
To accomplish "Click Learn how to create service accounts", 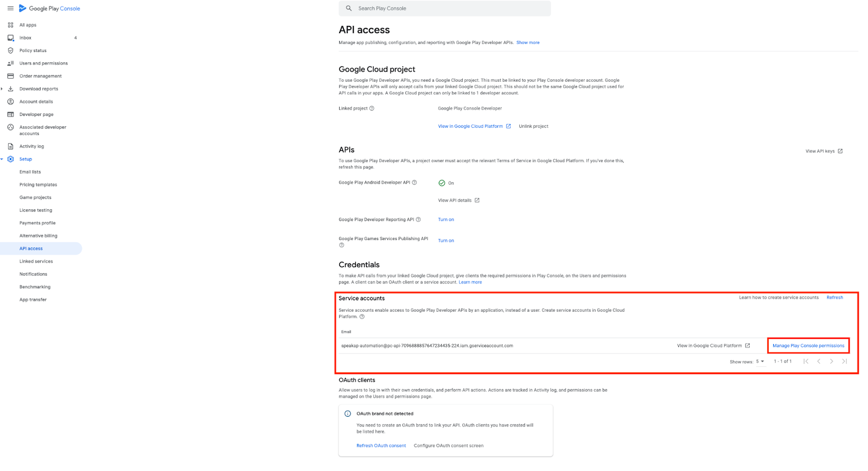I will tap(778, 298).
